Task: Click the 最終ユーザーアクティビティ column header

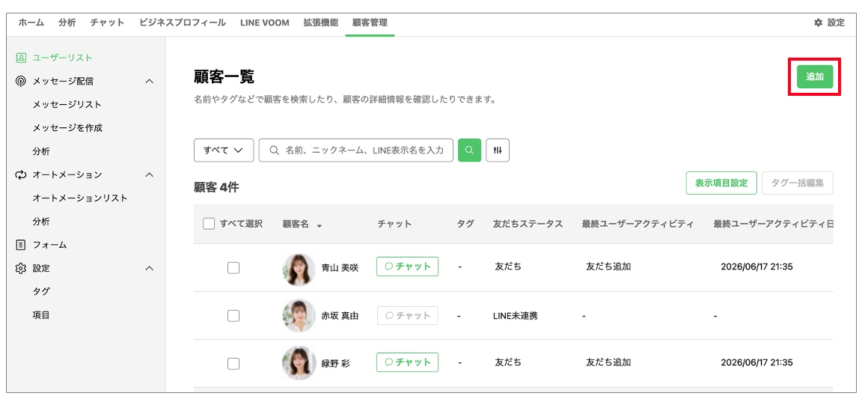Action: tap(638, 224)
